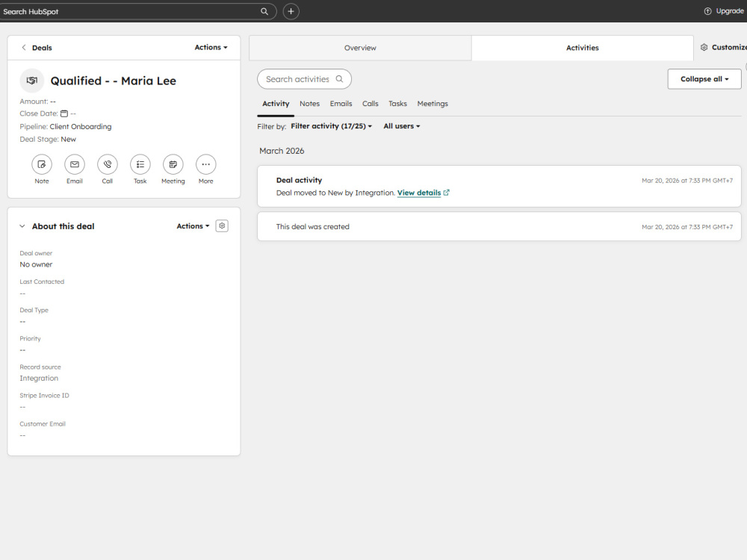Click the Pipeline value Client Onboarding
The height and width of the screenshot is (560, 747).
(x=81, y=127)
